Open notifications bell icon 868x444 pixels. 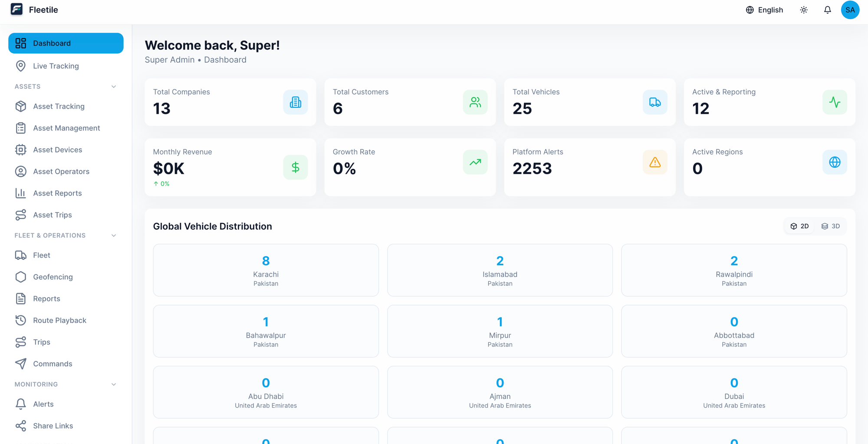point(827,10)
